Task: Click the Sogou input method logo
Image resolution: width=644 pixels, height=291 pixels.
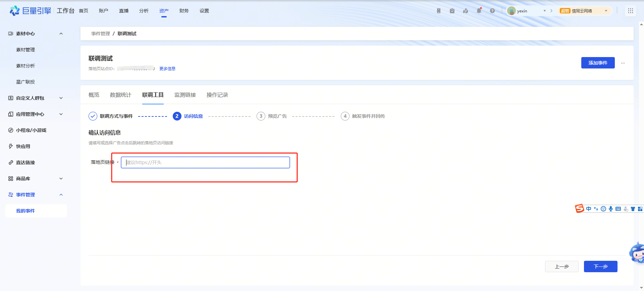Action: click(x=579, y=208)
